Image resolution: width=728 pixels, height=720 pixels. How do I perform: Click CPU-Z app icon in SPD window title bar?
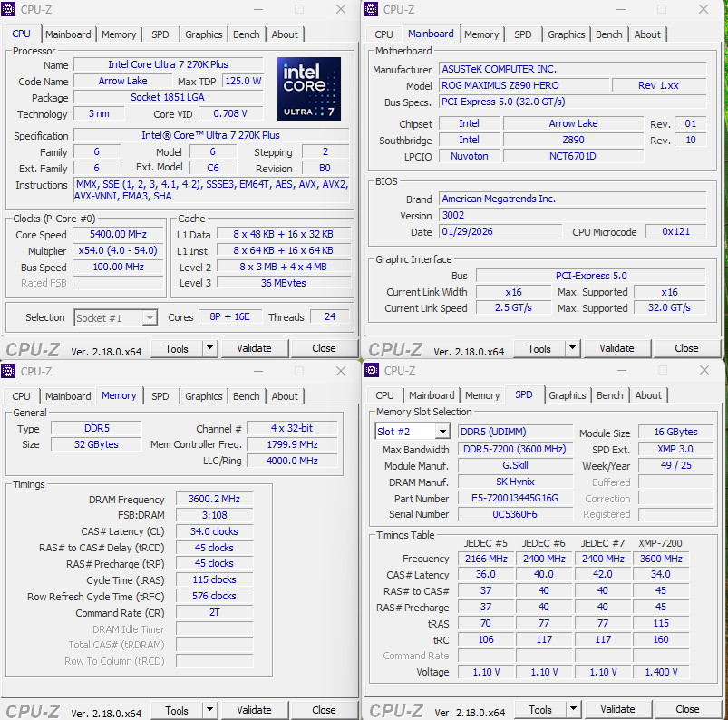(x=372, y=370)
